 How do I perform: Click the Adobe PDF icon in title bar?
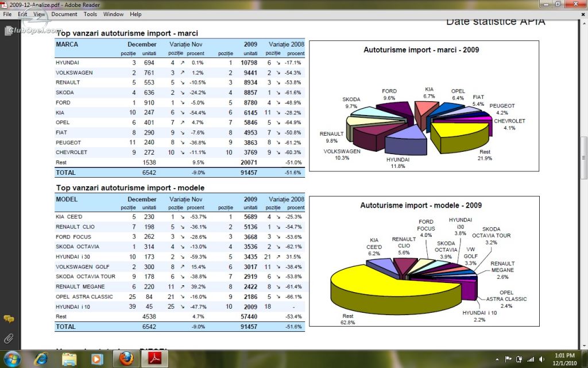click(4, 5)
